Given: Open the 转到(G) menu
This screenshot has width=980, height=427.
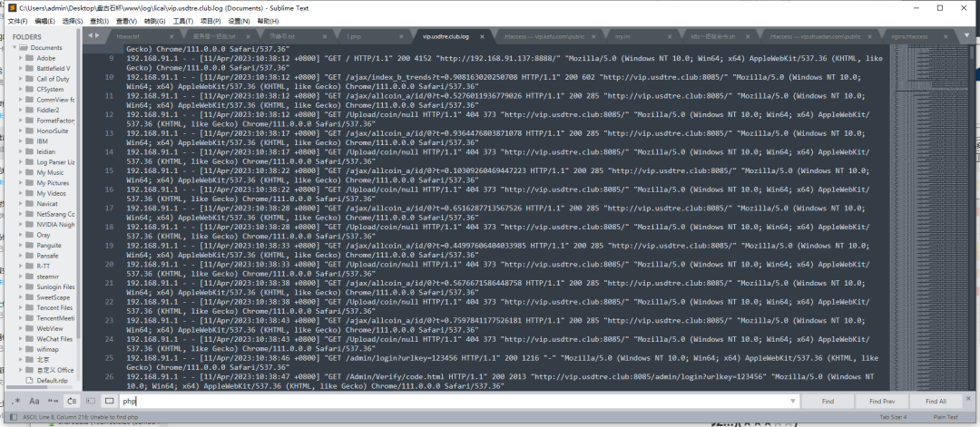Looking at the screenshot, I should [154, 21].
